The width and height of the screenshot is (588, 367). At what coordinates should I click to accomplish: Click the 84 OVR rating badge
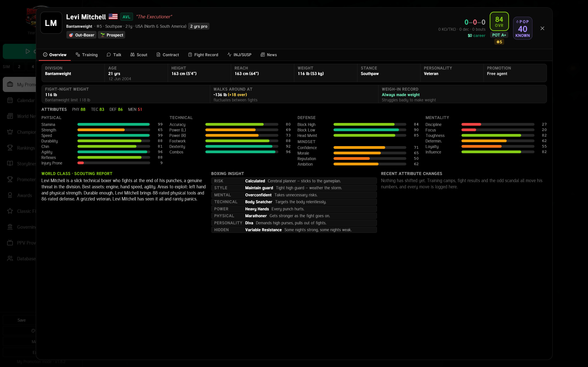point(499,22)
